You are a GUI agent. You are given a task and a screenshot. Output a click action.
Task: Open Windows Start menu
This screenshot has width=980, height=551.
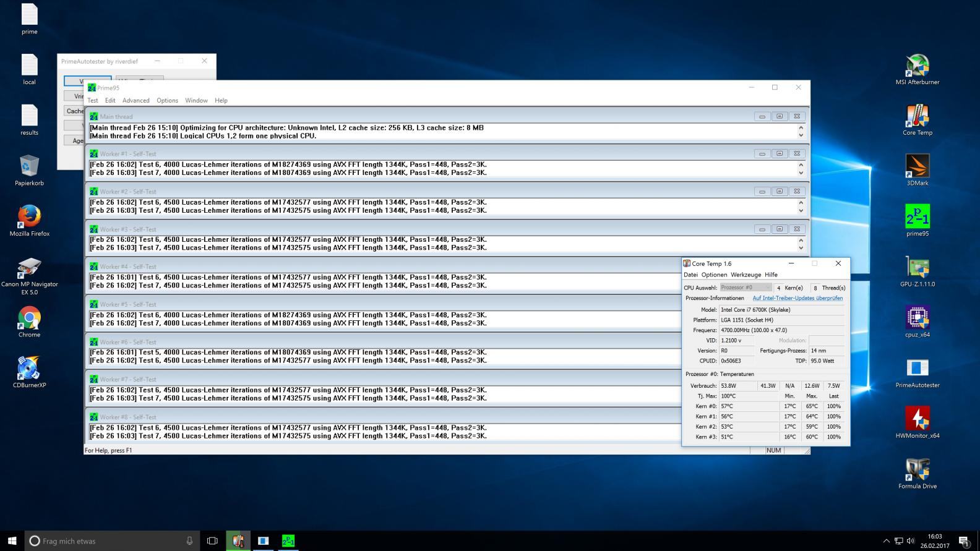[12, 540]
